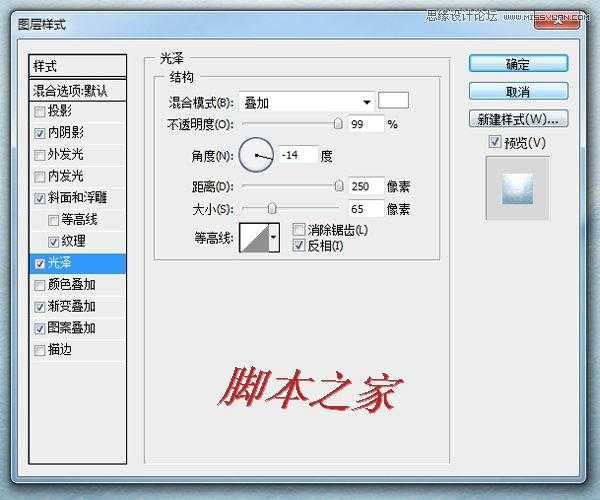Screen dimensions: 600x500
Task: Enable the 颜色叠加 color overlay checkbox
Action: coord(39,285)
